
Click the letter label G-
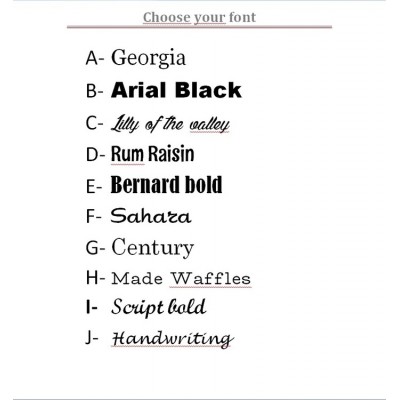pos(95,248)
